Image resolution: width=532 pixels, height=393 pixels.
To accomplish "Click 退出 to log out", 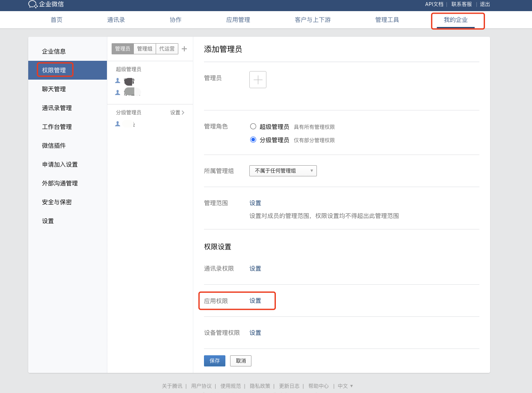I will point(485,4).
